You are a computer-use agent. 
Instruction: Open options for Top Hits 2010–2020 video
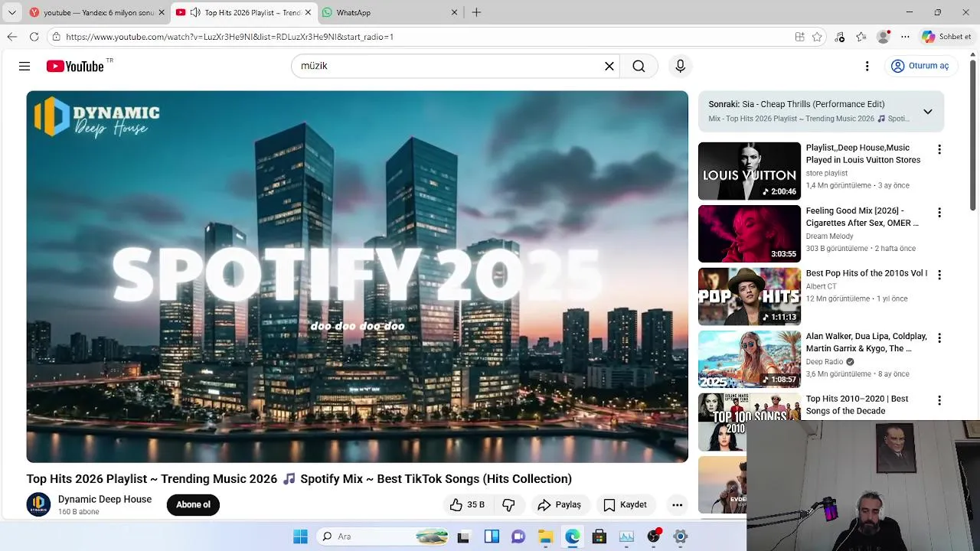tap(939, 400)
